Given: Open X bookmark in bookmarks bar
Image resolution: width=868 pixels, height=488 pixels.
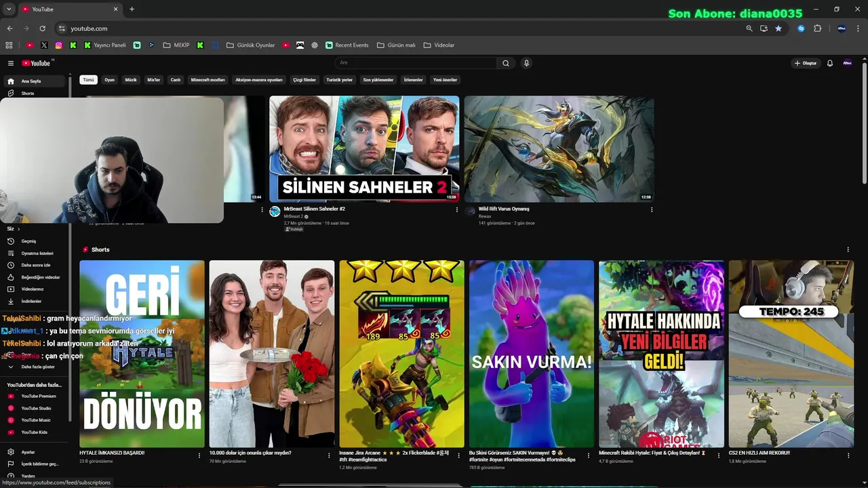Looking at the screenshot, I should 44,45.
